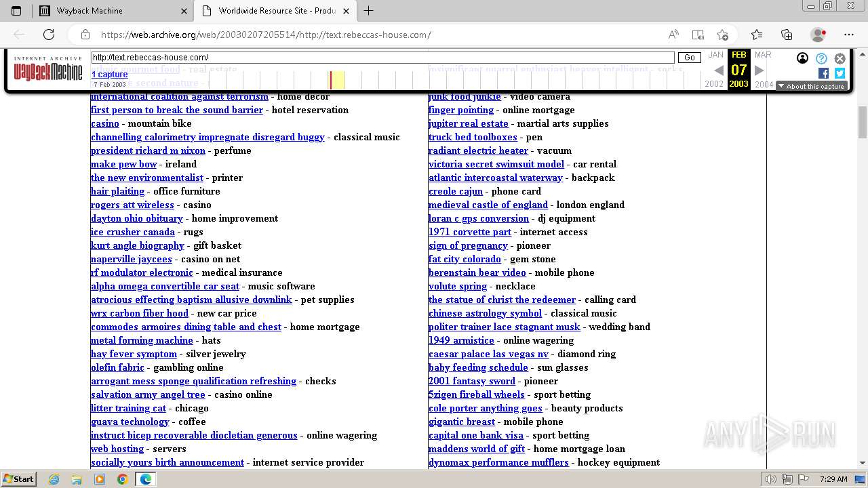868x488 pixels.
Task: Open the tab actions menu icon
Action: point(16,11)
